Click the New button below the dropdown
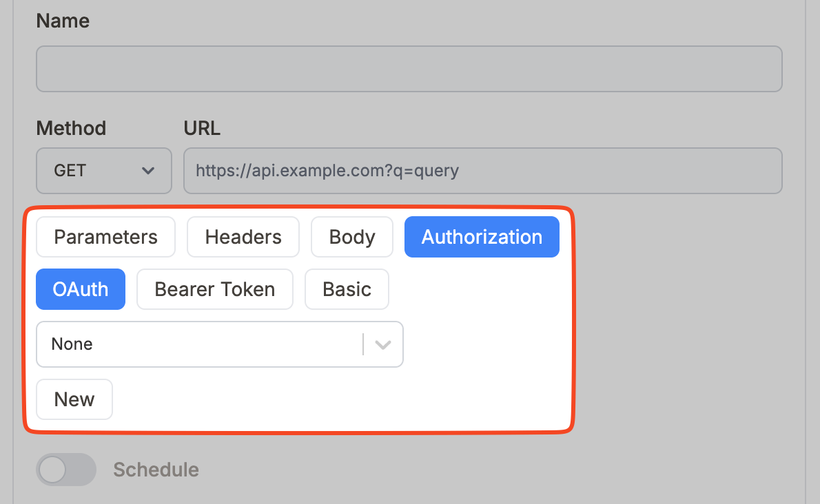This screenshot has height=504, width=820. click(74, 399)
